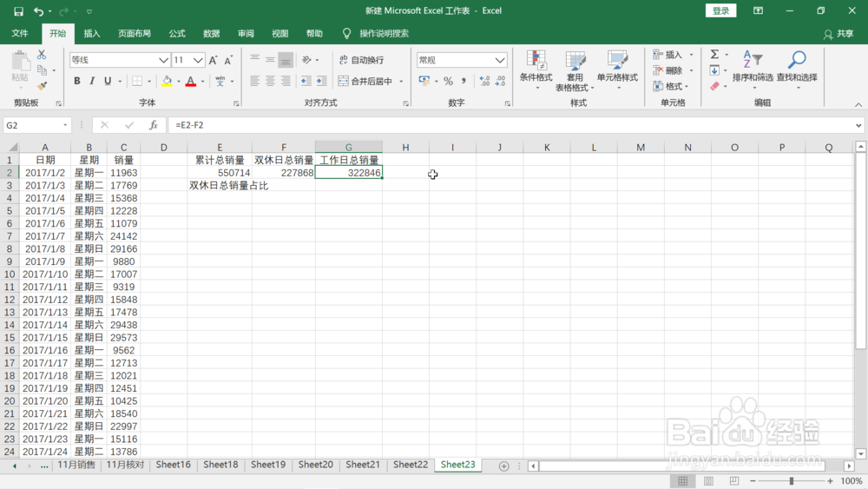
Task: Switch to 插入 ribbon tab
Action: point(92,33)
